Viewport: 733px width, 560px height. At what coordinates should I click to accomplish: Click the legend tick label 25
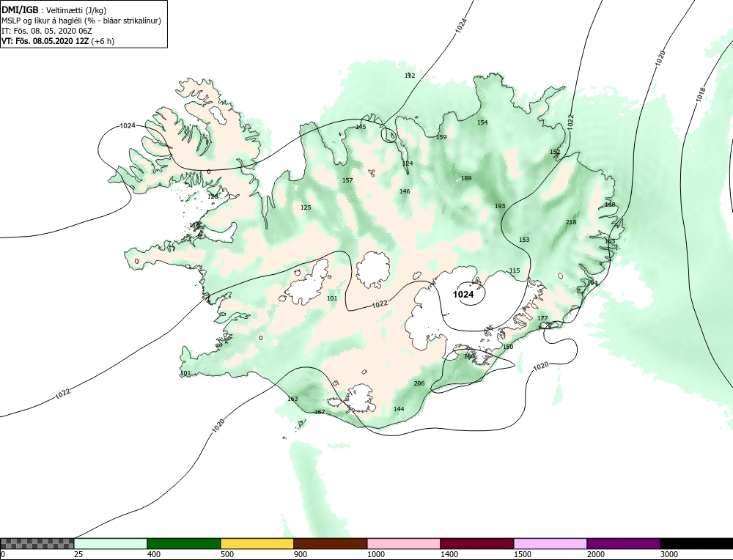(78, 554)
